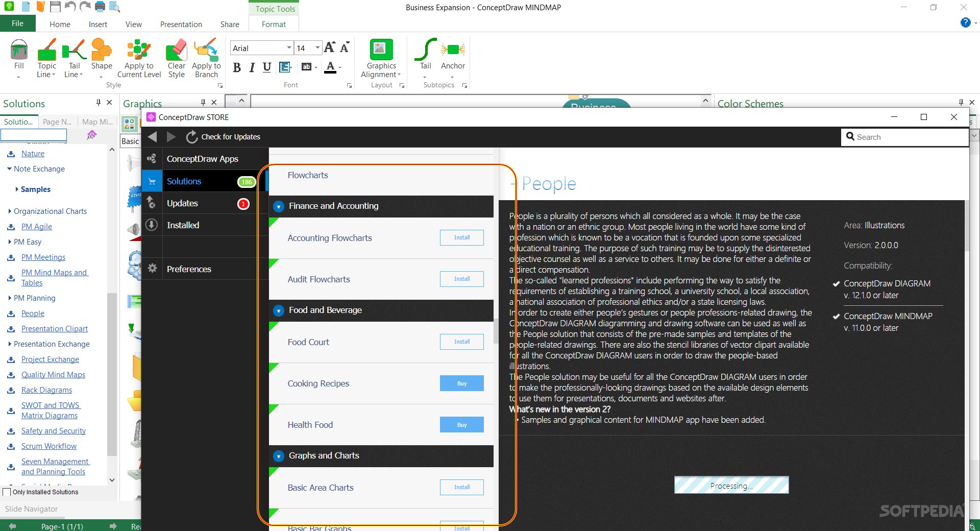Click download icon next to PM Agile
Viewport: 980px width, 531px height.
tap(11, 227)
